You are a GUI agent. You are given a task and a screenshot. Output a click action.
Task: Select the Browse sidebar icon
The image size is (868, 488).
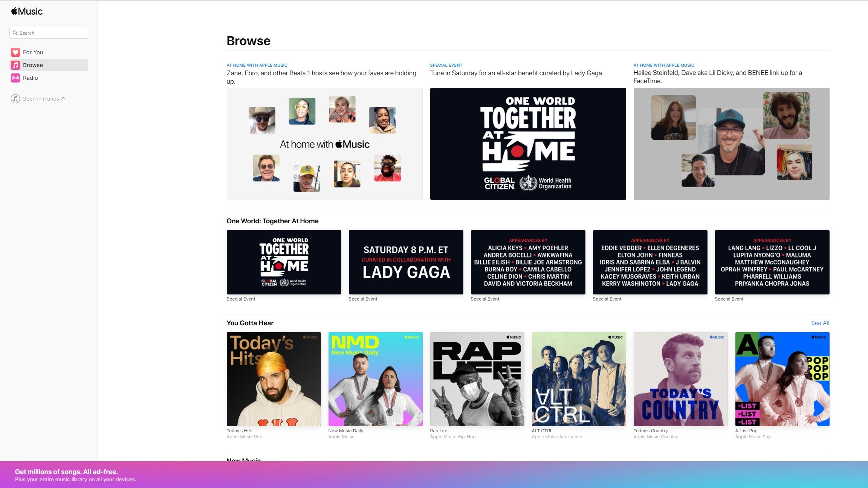pyautogui.click(x=15, y=65)
